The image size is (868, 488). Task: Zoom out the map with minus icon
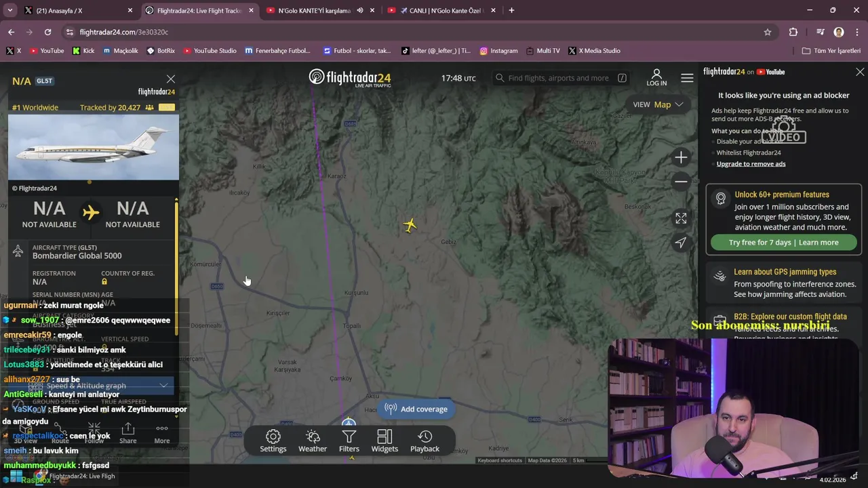pyautogui.click(x=681, y=182)
